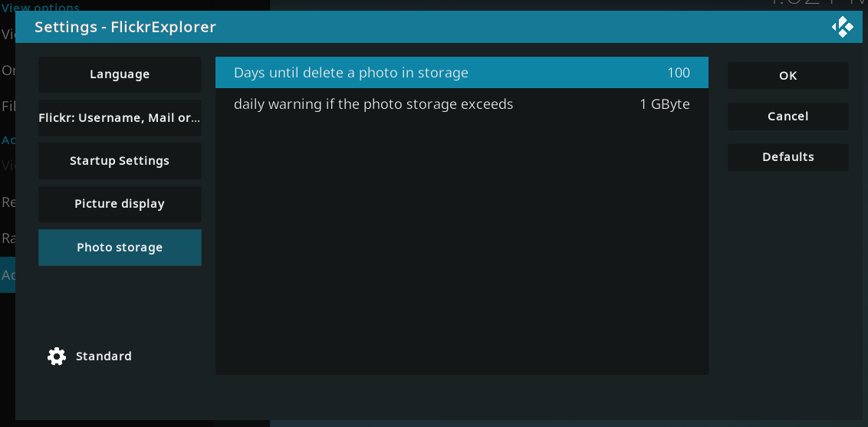Reset settings with the Defaults button

coord(787,157)
